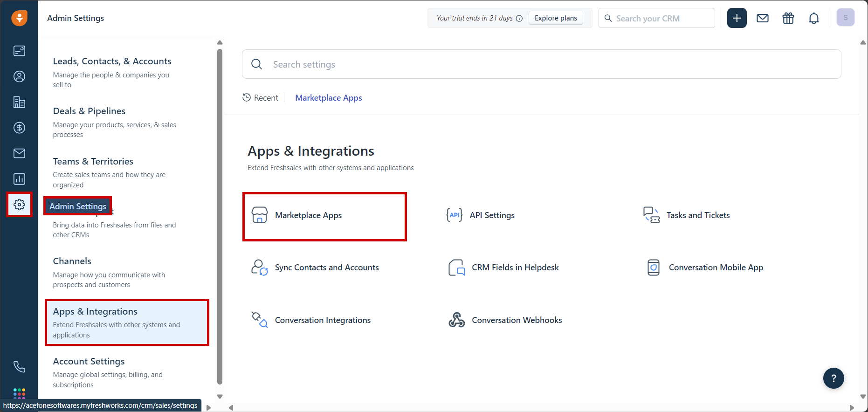This screenshot has width=868, height=412.
Task: Click main page scroll up arrow
Action: [x=863, y=42]
